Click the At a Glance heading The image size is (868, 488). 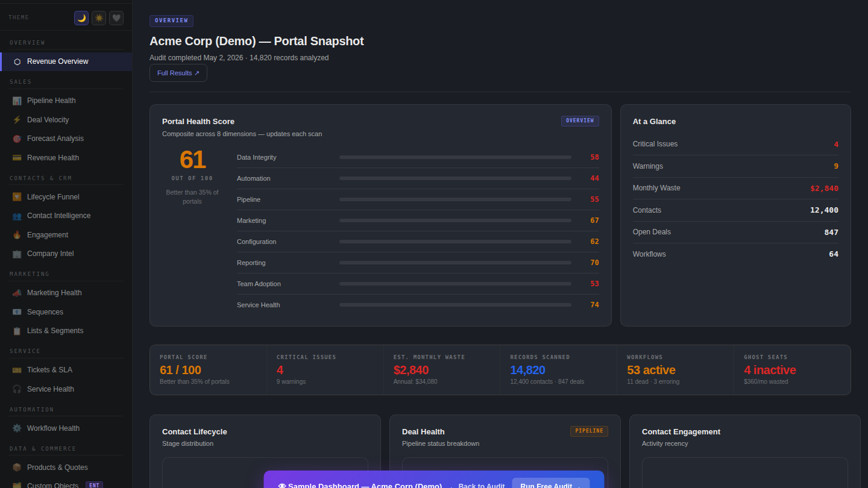point(654,121)
